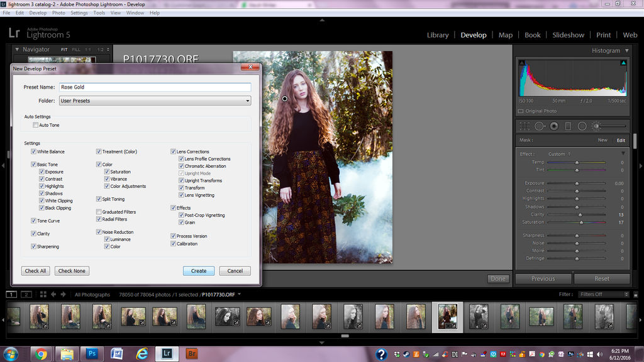
Task: Click the Create button
Action: coord(199,271)
